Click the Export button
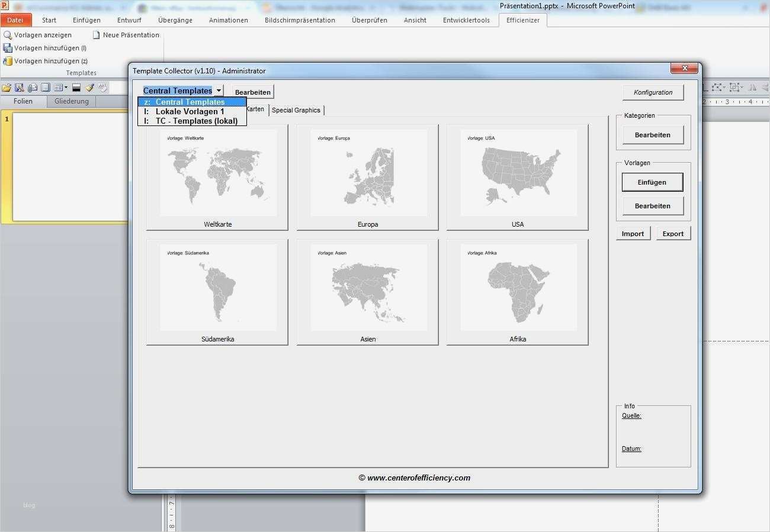 click(x=673, y=234)
